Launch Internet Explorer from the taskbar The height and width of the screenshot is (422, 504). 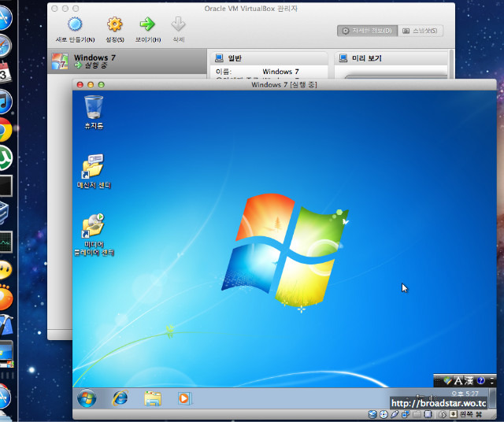coord(120,398)
